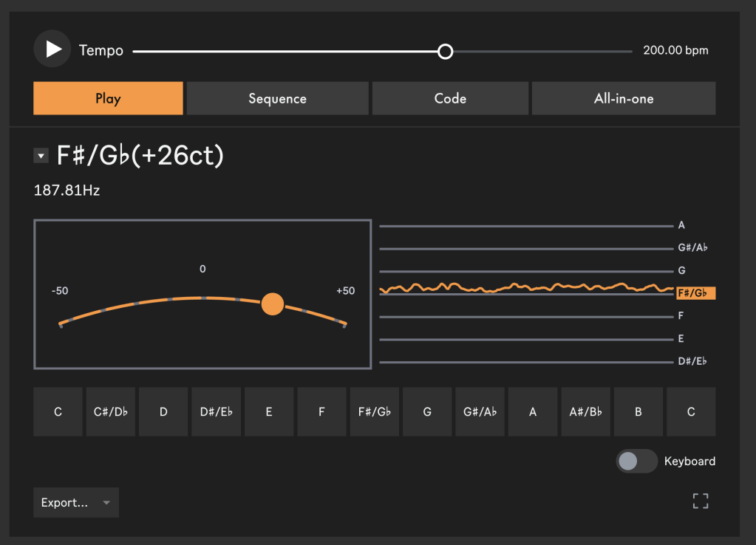Toggle the Keyboard switch on

636,461
